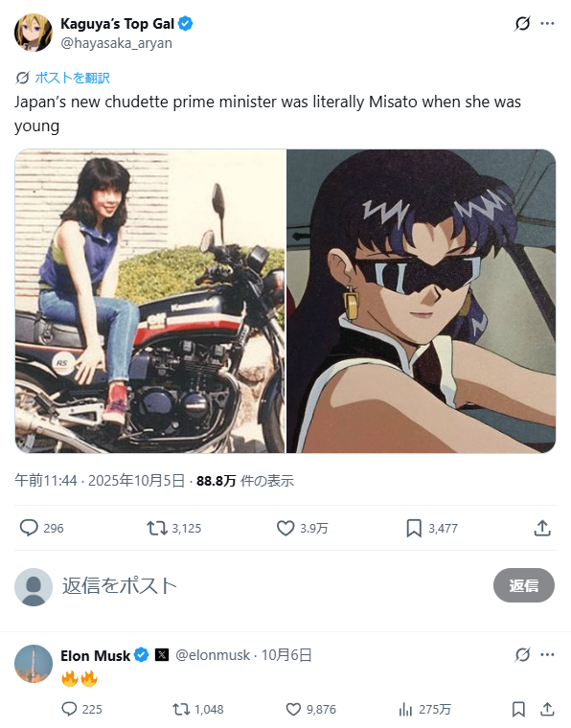Click the @hayasaka_aryan handle
This screenshot has width=571, height=728.
(117, 43)
